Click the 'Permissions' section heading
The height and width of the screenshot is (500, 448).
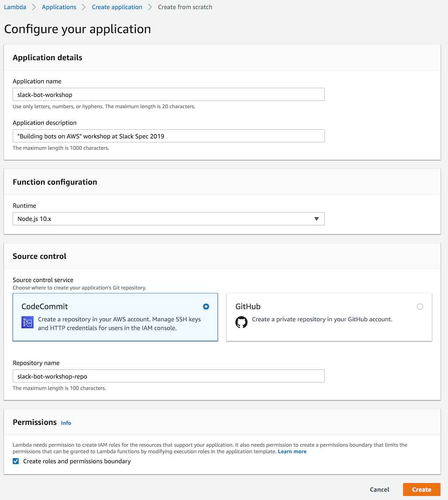coord(35,422)
